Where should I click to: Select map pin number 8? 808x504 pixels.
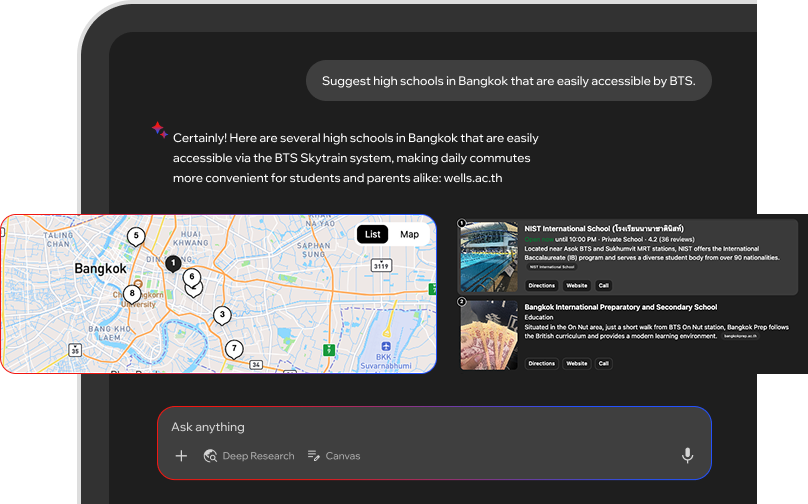point(132,294)
